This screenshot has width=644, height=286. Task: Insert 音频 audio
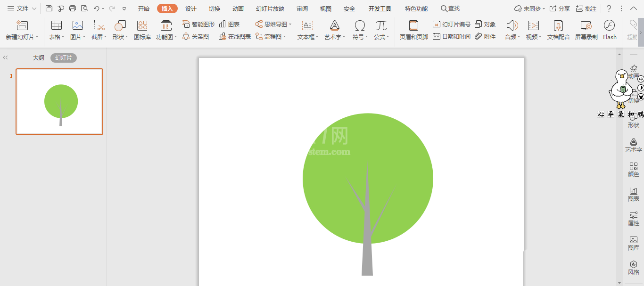click(x=512, y=30)
